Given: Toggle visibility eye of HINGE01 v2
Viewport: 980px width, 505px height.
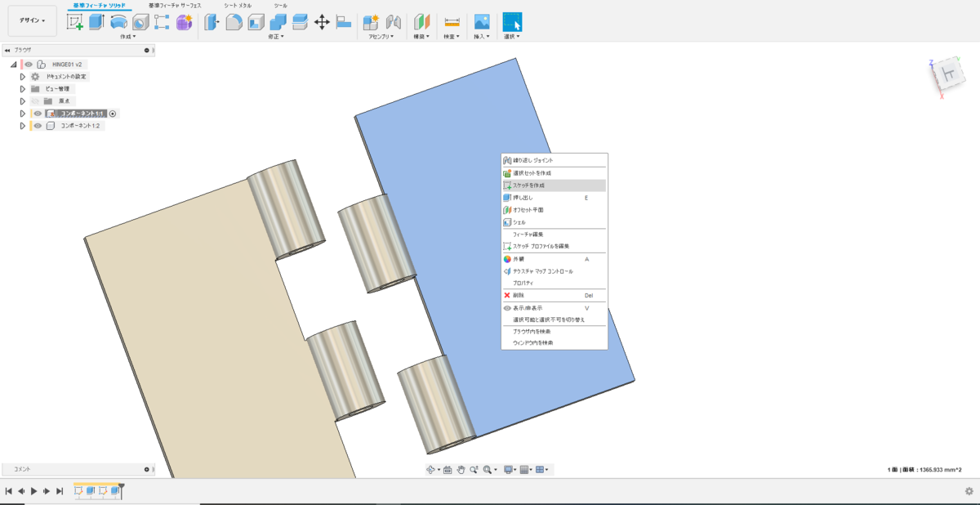Looking at the screenshot, I should pos(28,64).
